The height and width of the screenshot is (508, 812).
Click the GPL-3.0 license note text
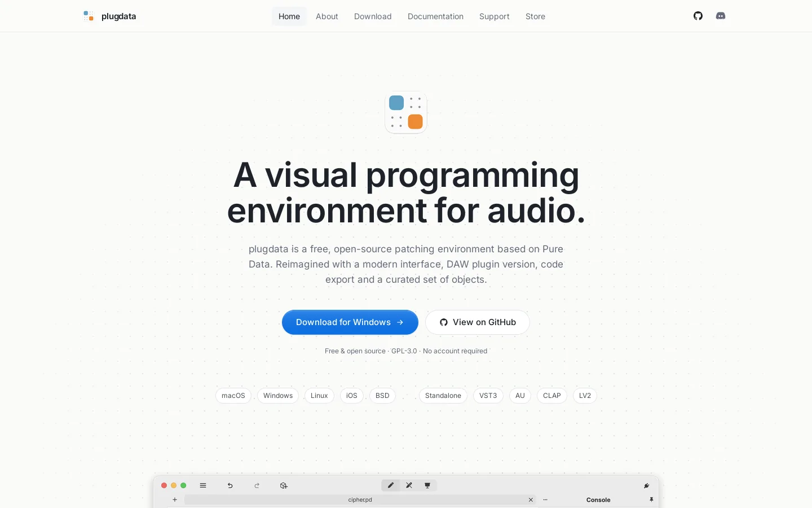(404, 351)
